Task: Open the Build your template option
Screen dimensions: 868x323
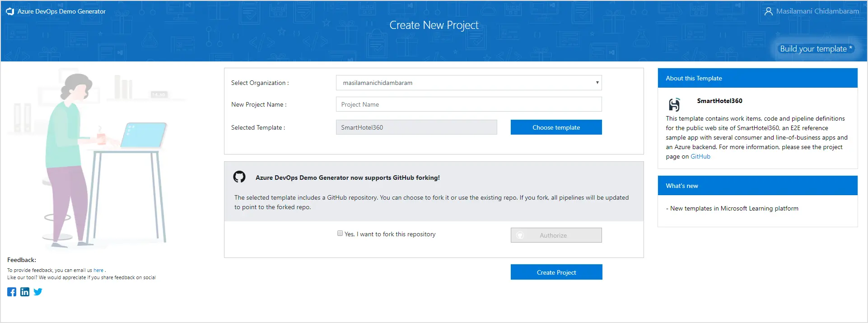Action: (x=815, y=49)
